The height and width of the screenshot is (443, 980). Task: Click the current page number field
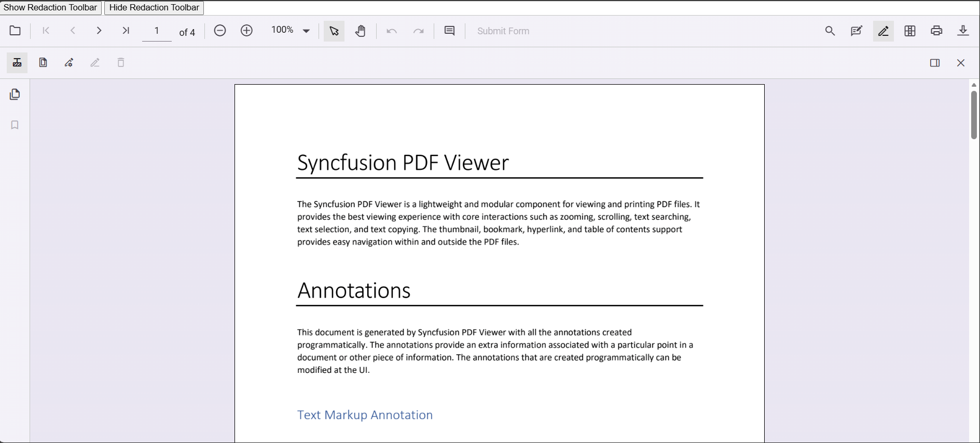click(157, 31)
